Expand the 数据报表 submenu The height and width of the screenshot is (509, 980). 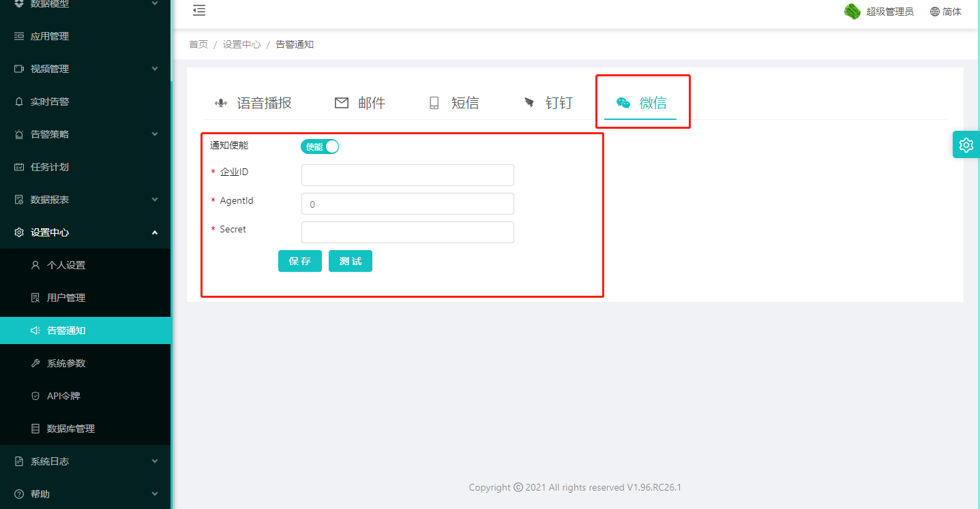point(154,200)
